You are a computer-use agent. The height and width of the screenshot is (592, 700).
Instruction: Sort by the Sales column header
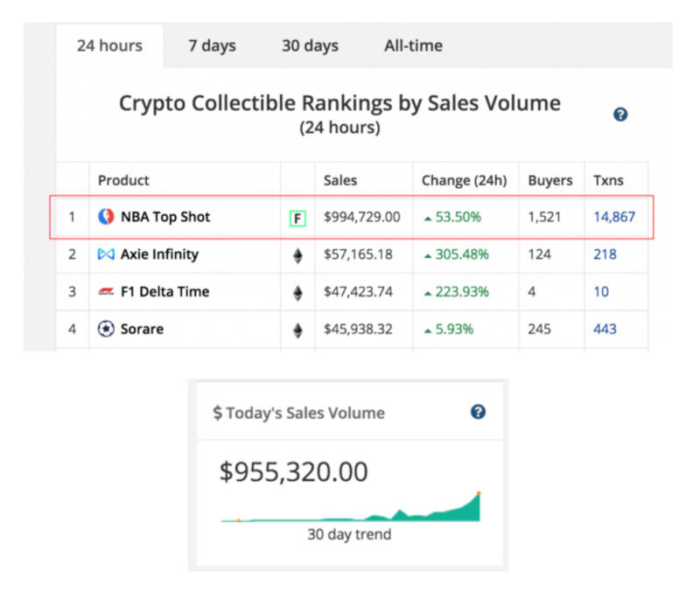point(340,180)
